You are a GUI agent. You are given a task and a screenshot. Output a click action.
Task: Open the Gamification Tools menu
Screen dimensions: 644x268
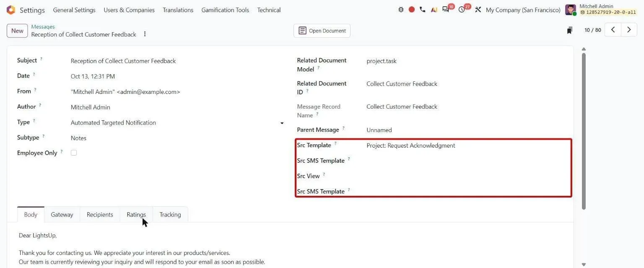[225, 10]
